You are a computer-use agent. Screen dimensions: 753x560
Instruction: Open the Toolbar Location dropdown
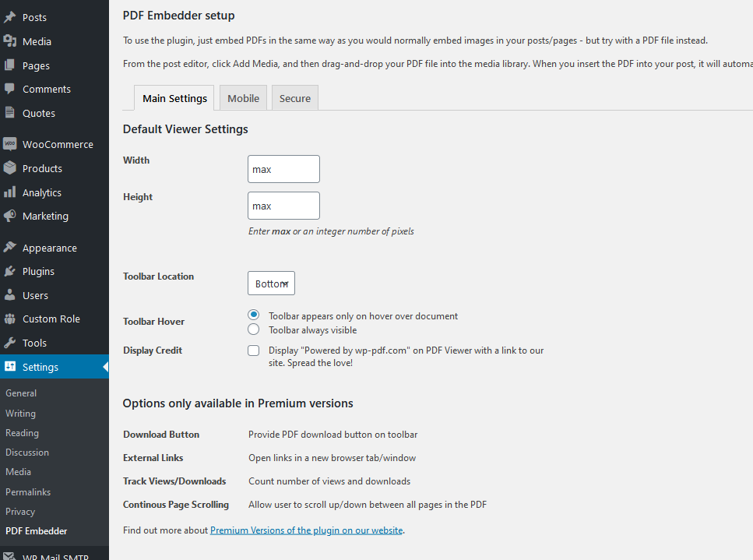coord(271,284)
